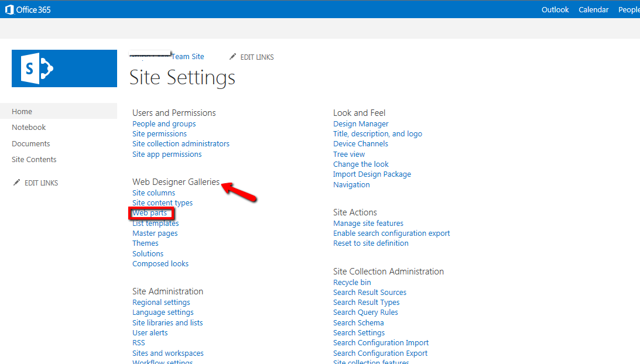Open People and groups settings
Image resolution: width=640 pixels, height=364 pixels.
[x=164, y=124]
